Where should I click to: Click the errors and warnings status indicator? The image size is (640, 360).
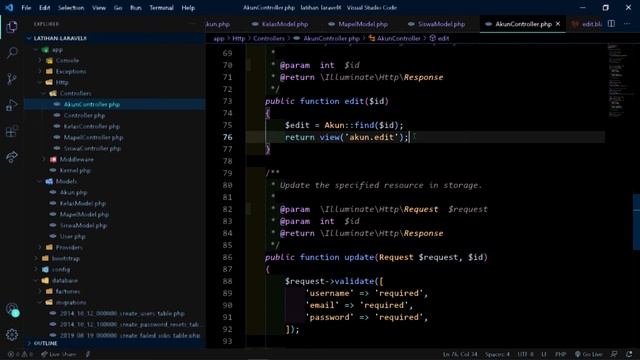pos(20,354)
